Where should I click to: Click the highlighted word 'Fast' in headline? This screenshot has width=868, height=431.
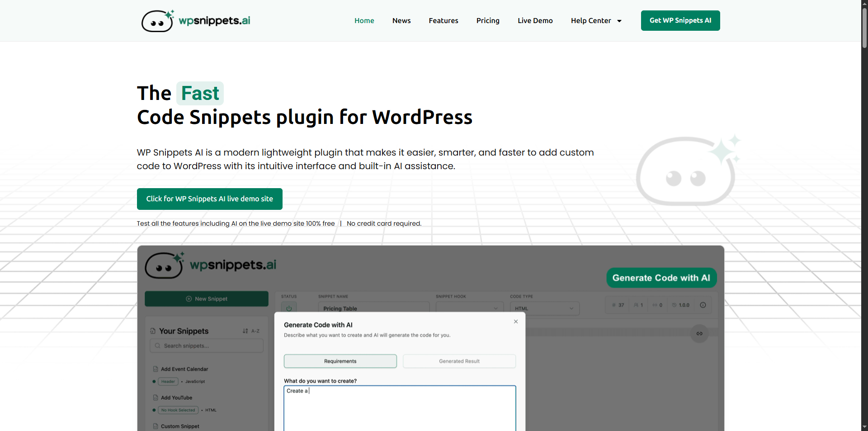point(200,94)
